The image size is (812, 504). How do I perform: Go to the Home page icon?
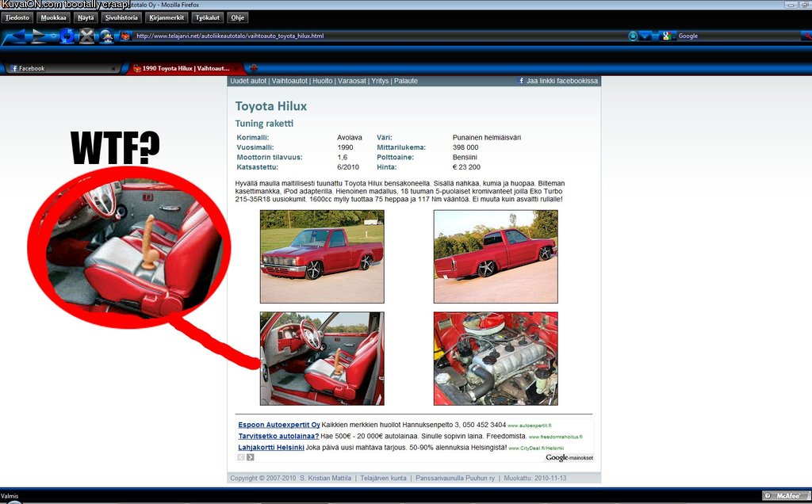coord(106,36)
